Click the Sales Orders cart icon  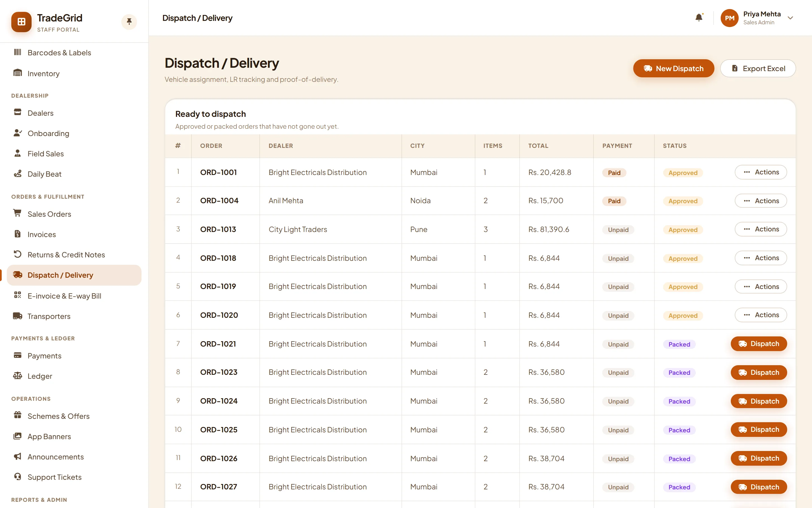click(17, 213)
